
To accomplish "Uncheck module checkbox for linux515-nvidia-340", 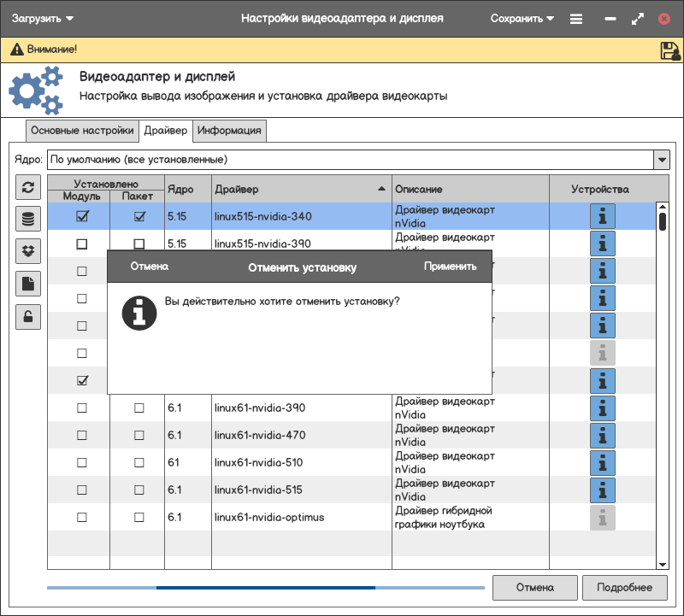I will (82, 217).
